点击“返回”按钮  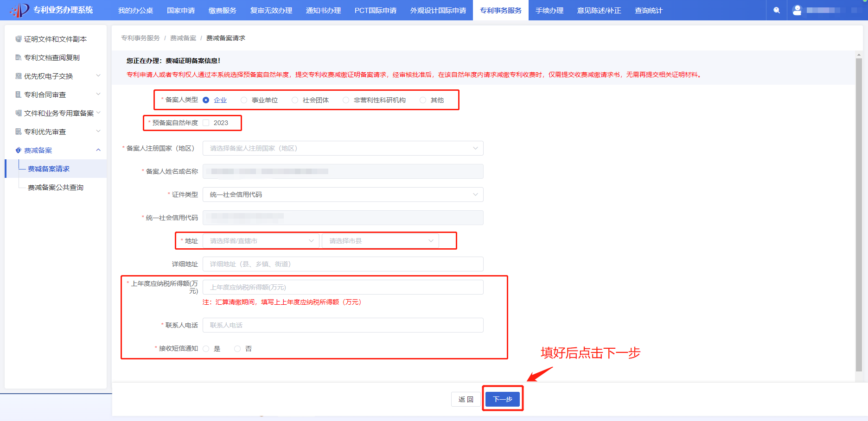point(466,399)
